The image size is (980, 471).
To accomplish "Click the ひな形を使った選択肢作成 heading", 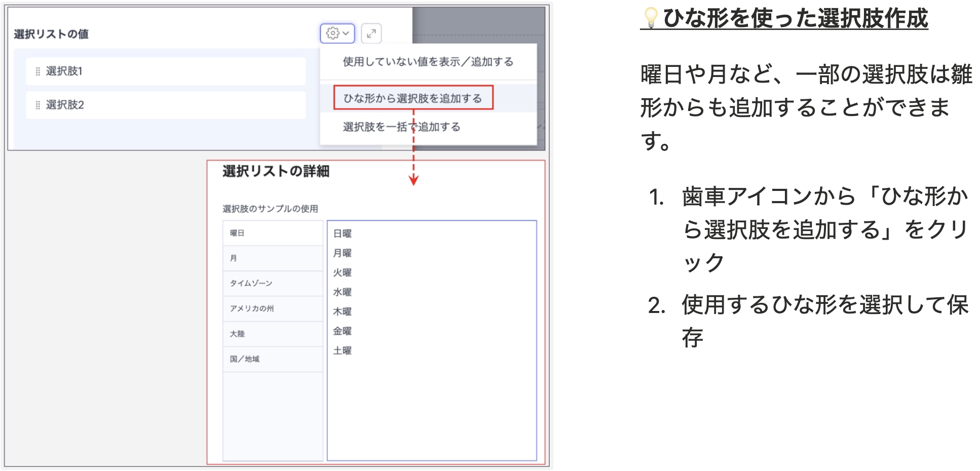I will 795,18.
